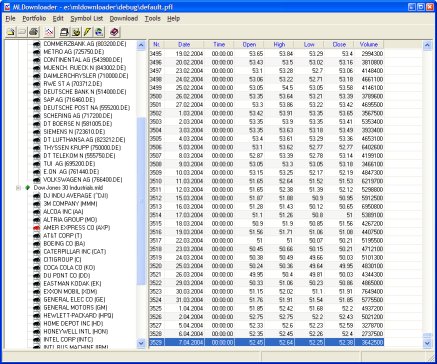Viewport: 437px width, 364px height.
Task: Click the icon beside EXXON MOBIL (XOM)
Action: pos(37,292)
